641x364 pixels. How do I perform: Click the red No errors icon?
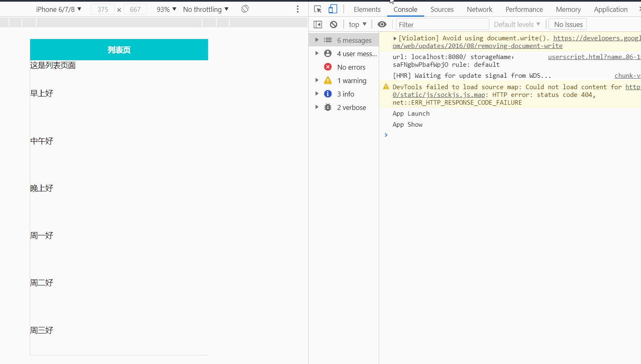point(328,67)
